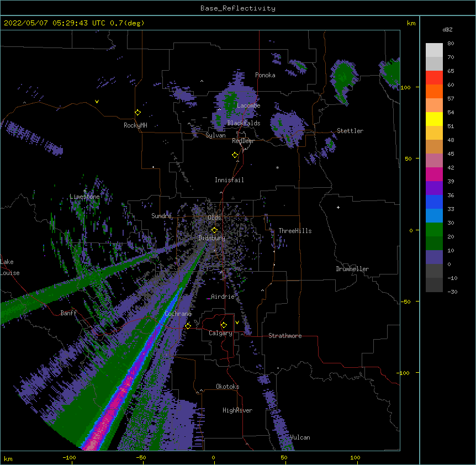The image size is (476, 465).
Task: Click the Limestone label
Action: (x=84, y=197)
